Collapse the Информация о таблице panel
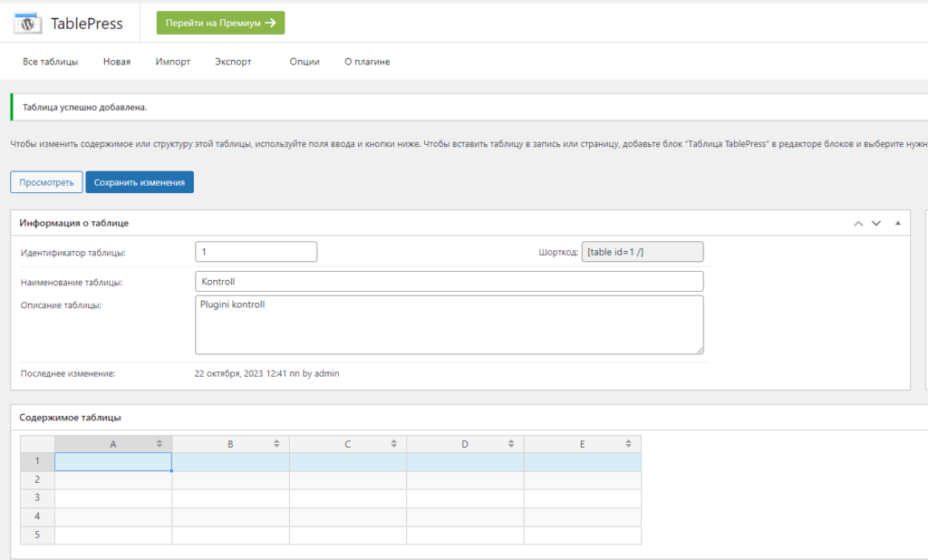This screenshot has height=560, width=928. [898, 223]
